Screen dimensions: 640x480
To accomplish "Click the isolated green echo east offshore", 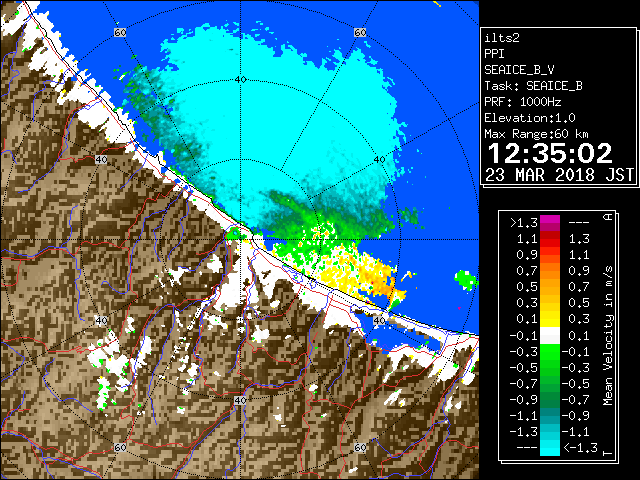I will coord(466,280).
